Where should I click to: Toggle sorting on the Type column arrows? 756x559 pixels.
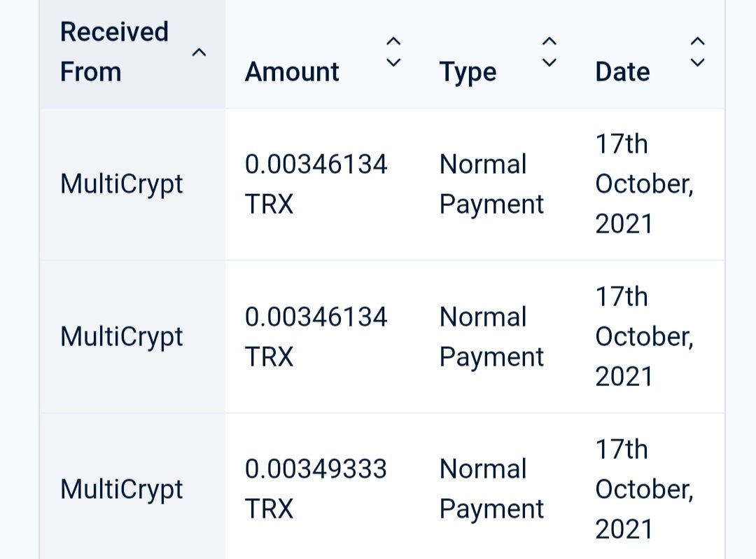549,52
